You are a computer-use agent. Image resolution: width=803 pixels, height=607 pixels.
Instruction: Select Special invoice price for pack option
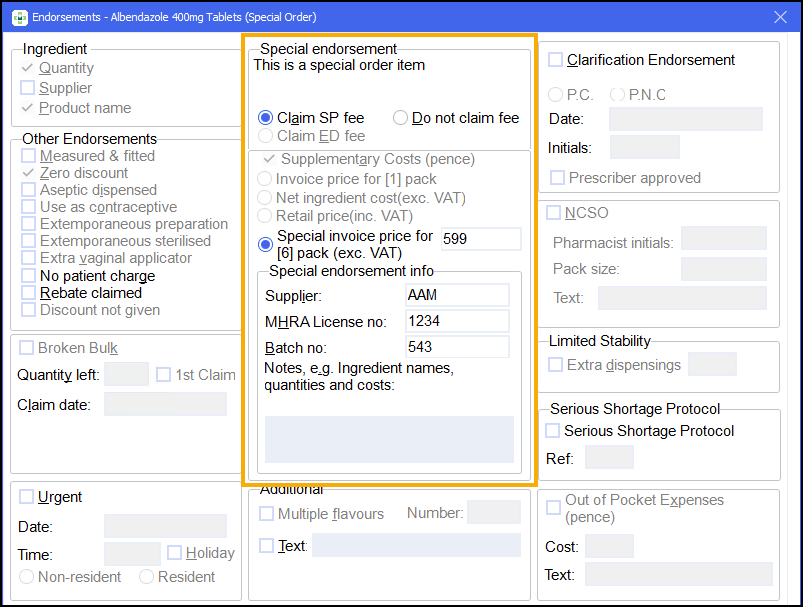[x=266, y=244]
